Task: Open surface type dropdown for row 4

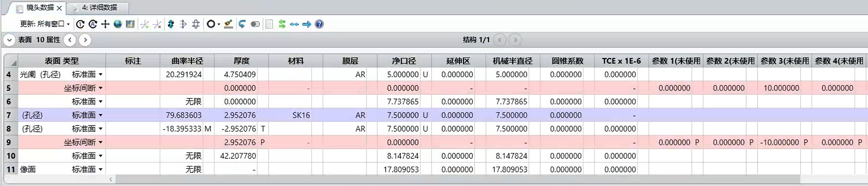Action: 100,74
